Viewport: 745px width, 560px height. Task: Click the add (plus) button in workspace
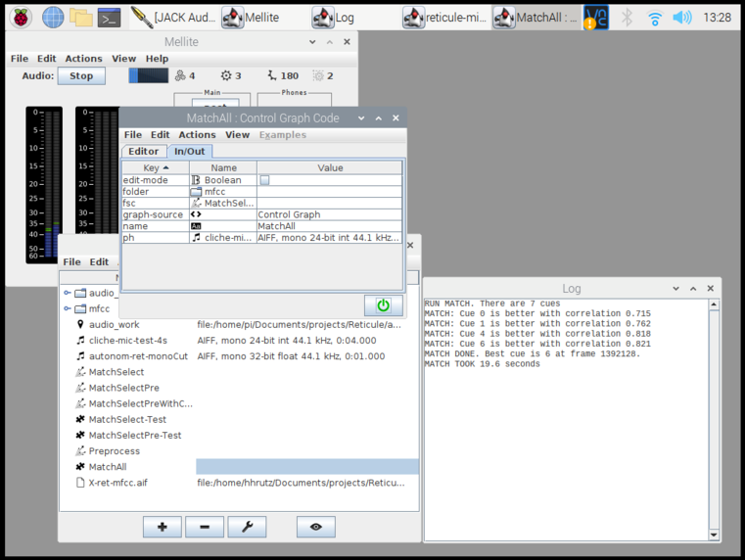click(162, 527)
